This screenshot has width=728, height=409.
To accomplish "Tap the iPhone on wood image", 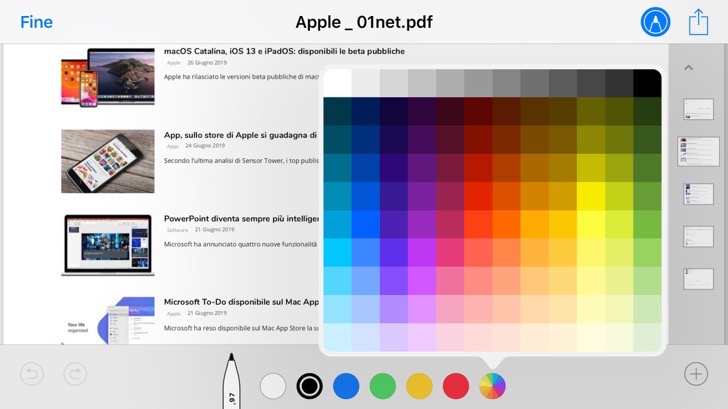I will pyautogui.click(x=108, y=161).
